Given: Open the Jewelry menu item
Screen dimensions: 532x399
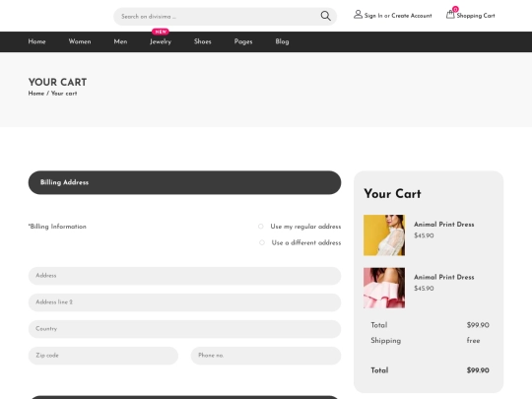Looking at the screenshot, I should (x=161, y=41).
